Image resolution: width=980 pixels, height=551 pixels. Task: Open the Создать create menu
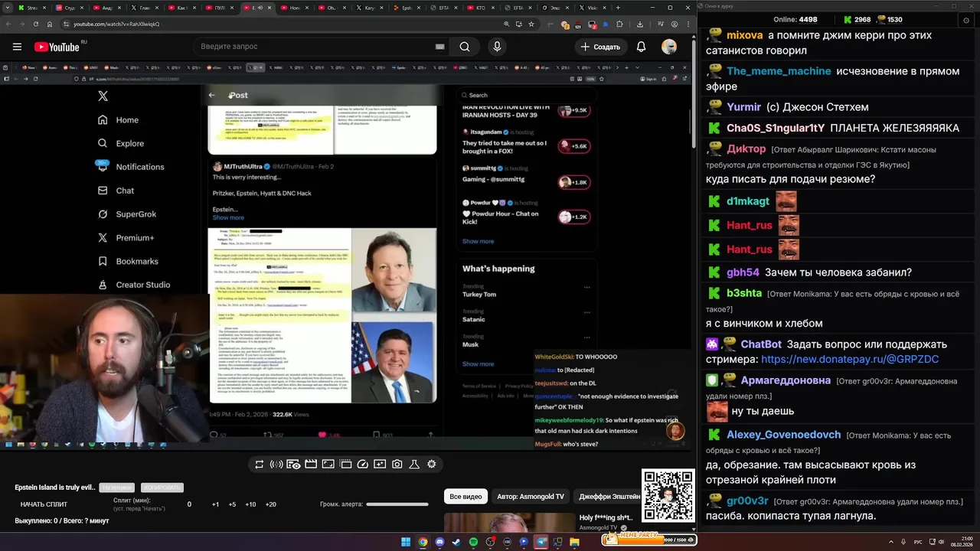click(x=600, y=47)
